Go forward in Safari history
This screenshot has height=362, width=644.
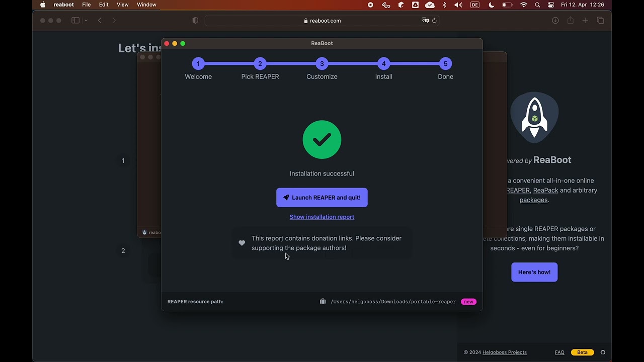click(x=114, y=21)
